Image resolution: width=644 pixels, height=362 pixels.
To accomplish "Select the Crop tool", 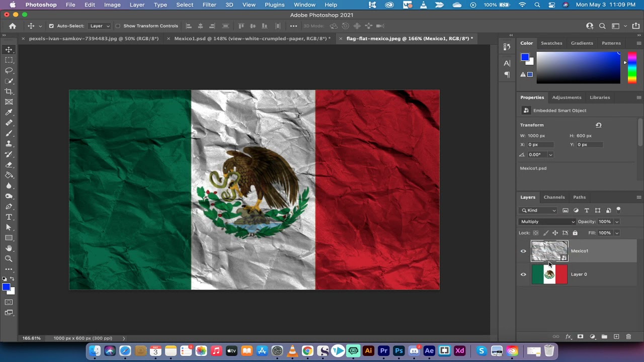I will tap(9, 92).
